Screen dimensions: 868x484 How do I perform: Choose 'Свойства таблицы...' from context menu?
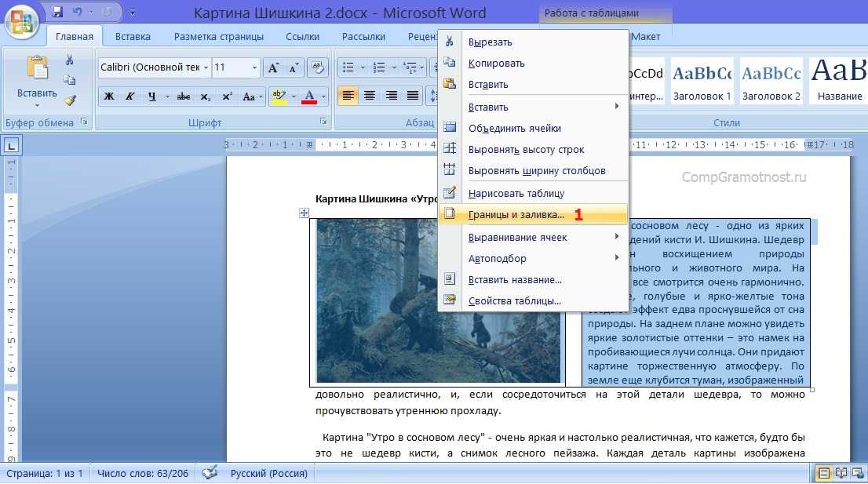click(514, 300)
